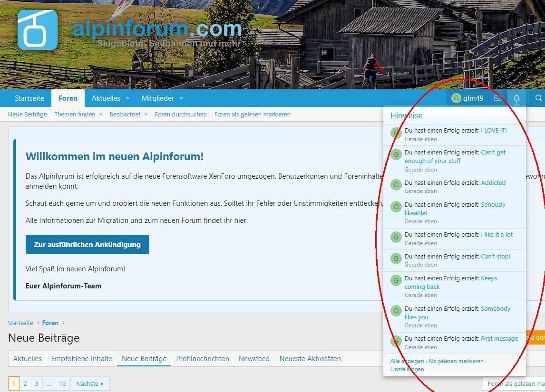Open the conversations envelope icon
The image size is (545, 392).
[x=498, y=98]
